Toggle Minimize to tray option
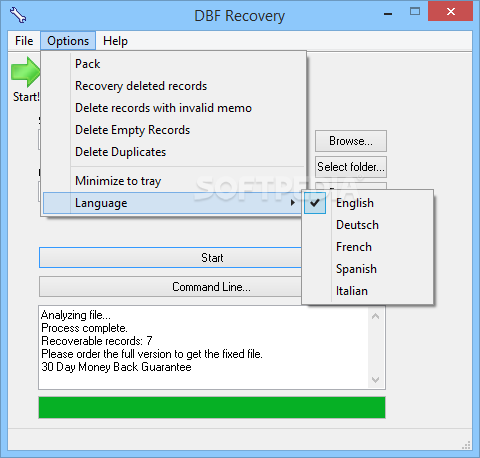Viewport: 480px width, 458px height. 173,181
